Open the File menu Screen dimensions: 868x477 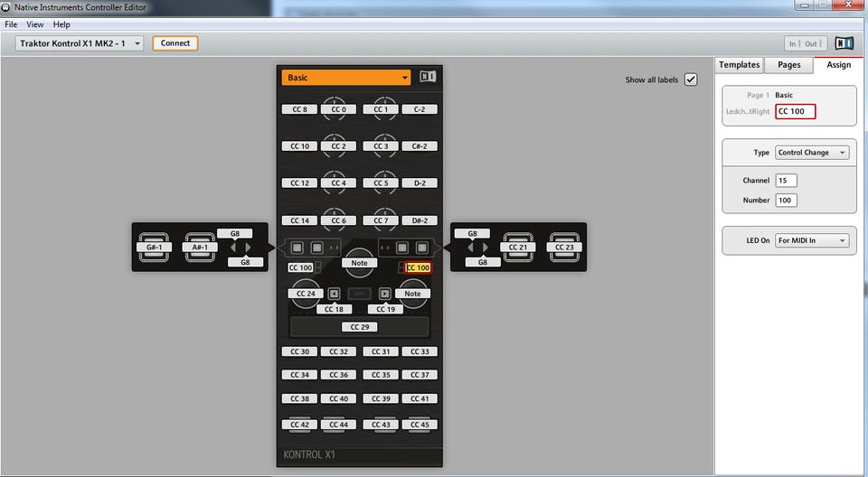point(11,24)
